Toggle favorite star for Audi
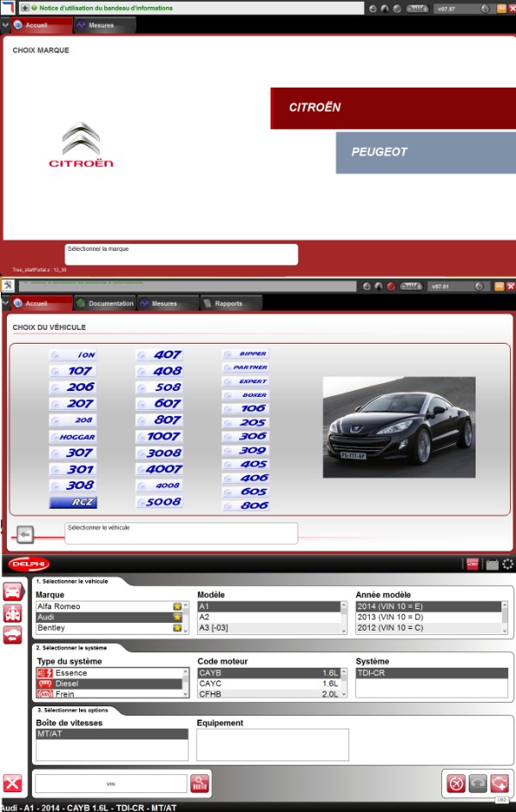The image size is (516, 812). click(x=177, y=617)
